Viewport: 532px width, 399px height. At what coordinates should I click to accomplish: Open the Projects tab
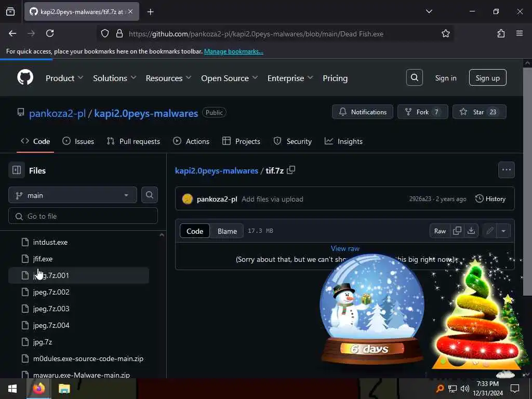241,141
